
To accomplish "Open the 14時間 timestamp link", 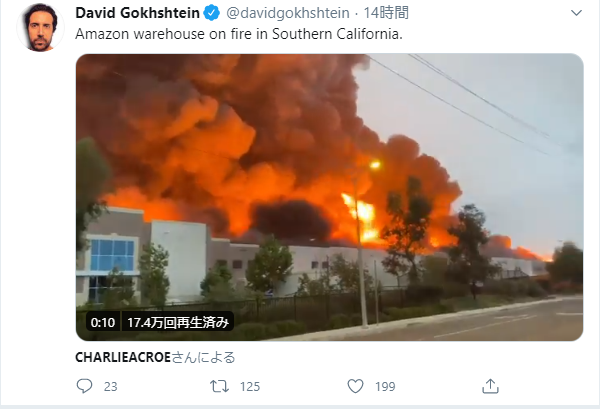I will tap(386, 13).
